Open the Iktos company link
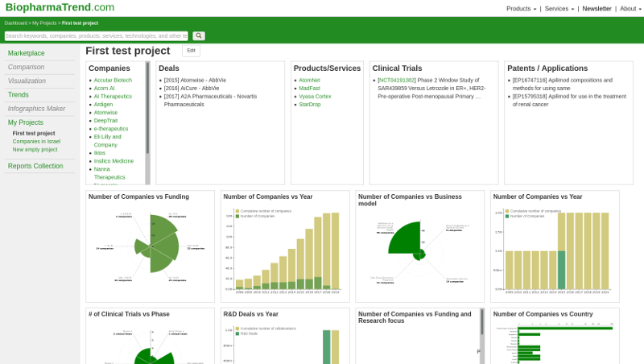 tap(99, 153)
